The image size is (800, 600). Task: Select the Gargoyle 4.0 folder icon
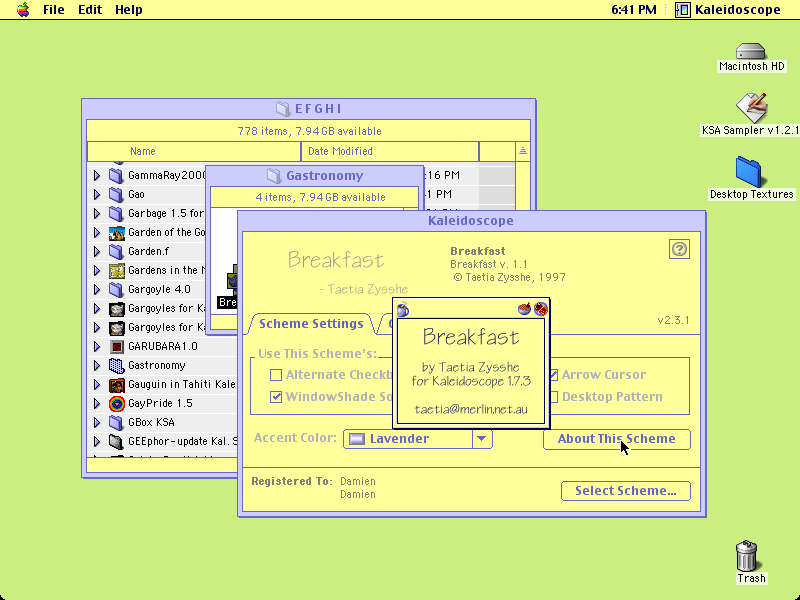[116, 289]
